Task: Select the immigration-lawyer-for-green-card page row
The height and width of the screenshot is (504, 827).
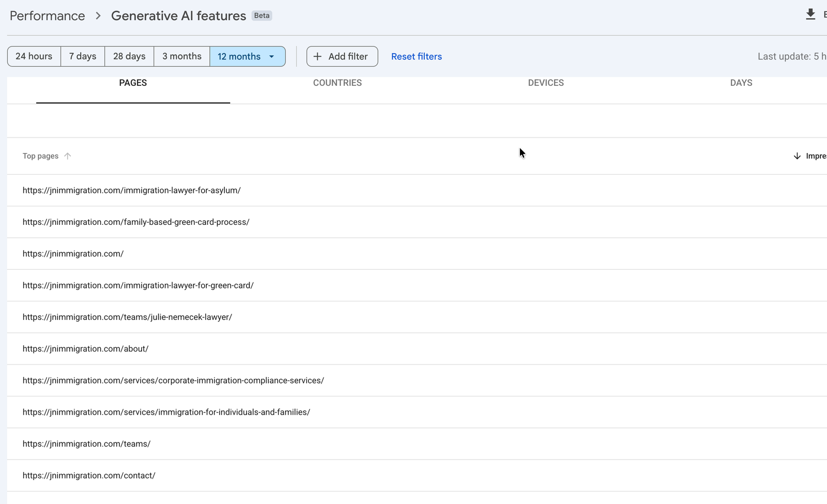Action: coord(417,285)
